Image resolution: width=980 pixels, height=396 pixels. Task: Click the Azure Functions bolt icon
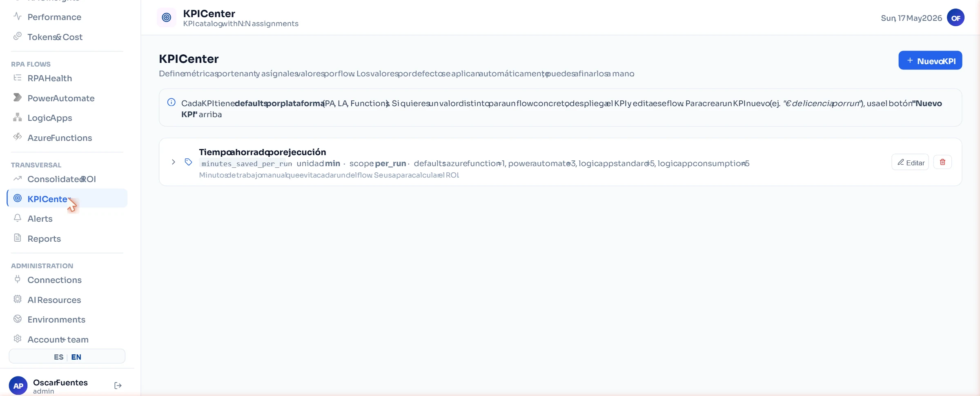17,137
